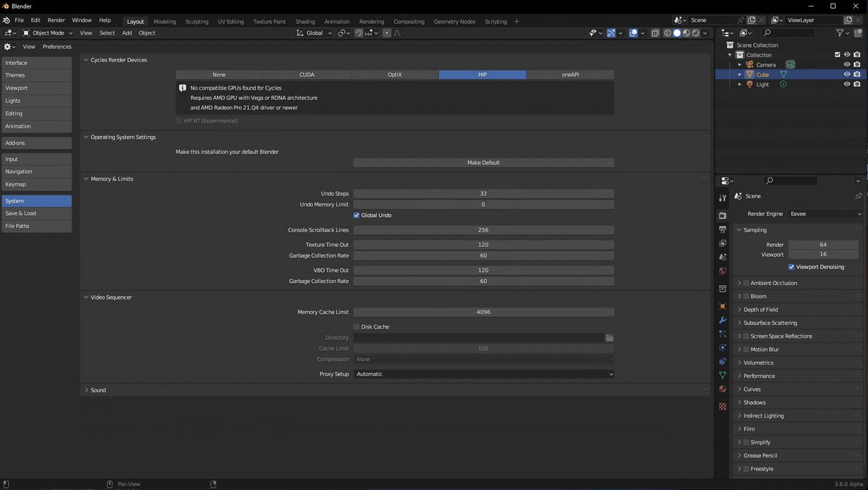The width and height of the screenshot is (868, 490).
Task: Open the outliner filter funnel dropdown
Action: 843,33
